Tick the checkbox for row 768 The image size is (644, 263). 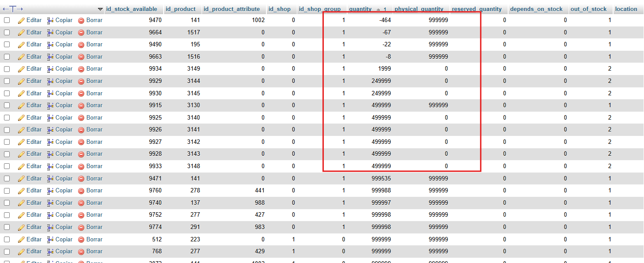point(7,252)
